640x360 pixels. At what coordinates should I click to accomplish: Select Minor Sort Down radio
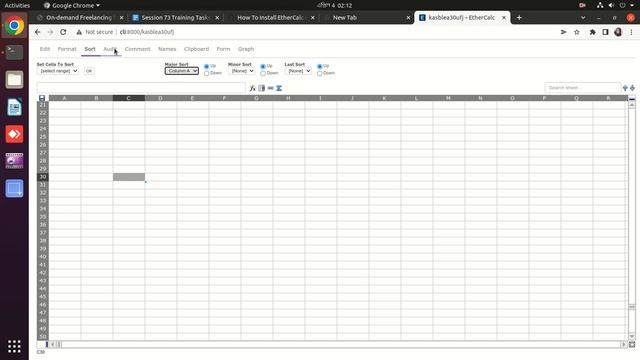point(263,73)
